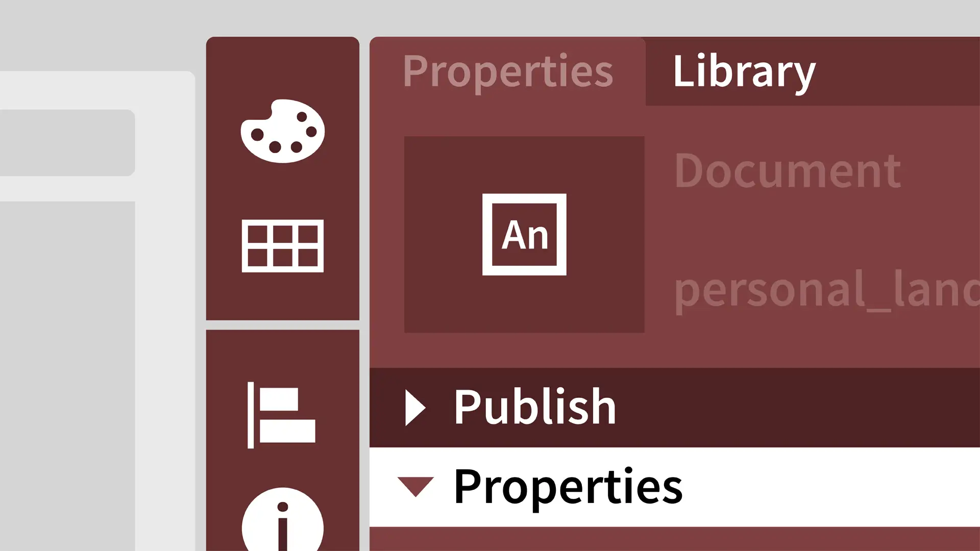The image size is (980, 551).
Task: Click the Publish section header label
Action: [535, 407]
